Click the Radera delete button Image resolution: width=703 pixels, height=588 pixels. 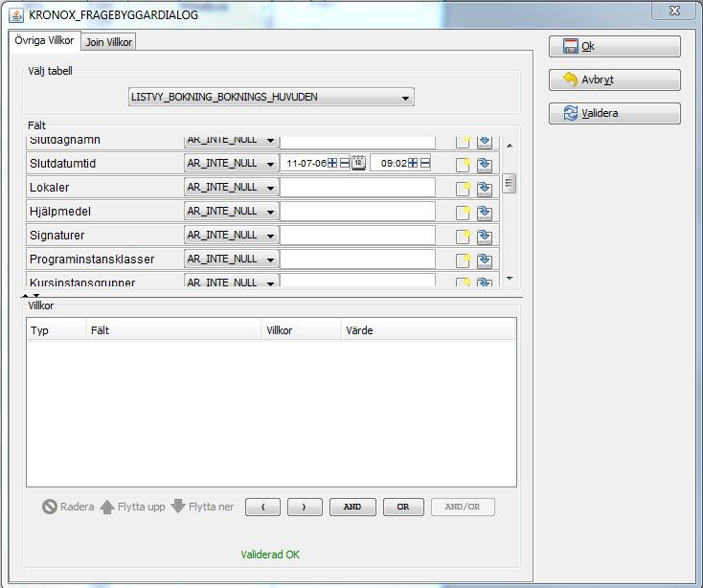click(68, 507)
